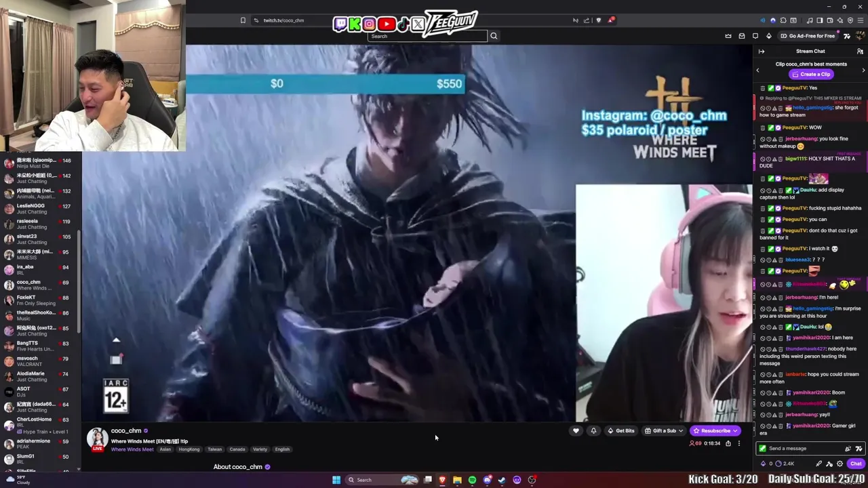
Task: Open chat settings gear icon
Action: coord(840,464)
